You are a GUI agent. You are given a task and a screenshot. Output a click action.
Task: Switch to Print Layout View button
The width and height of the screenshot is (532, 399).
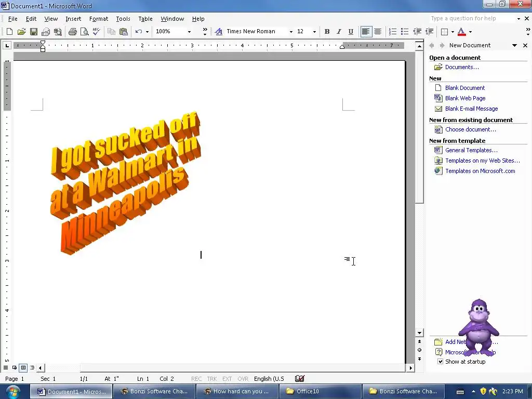click(x=23, y=368)
